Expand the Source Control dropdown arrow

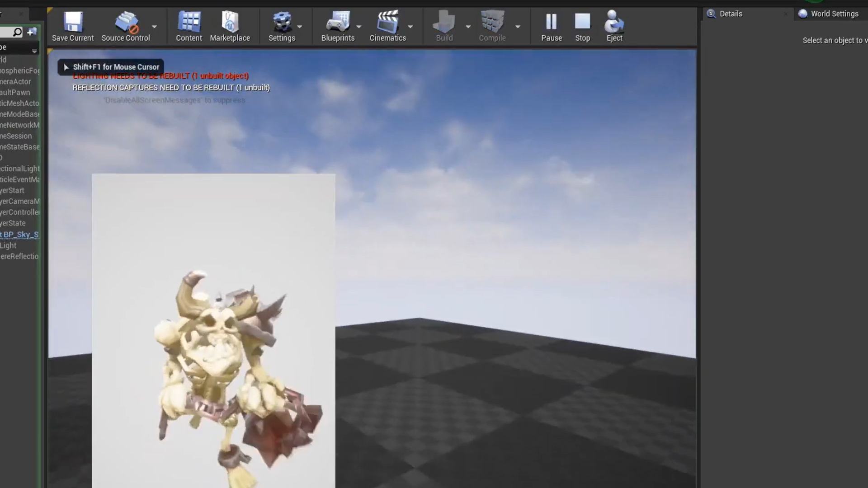click(x=154, y=27)
